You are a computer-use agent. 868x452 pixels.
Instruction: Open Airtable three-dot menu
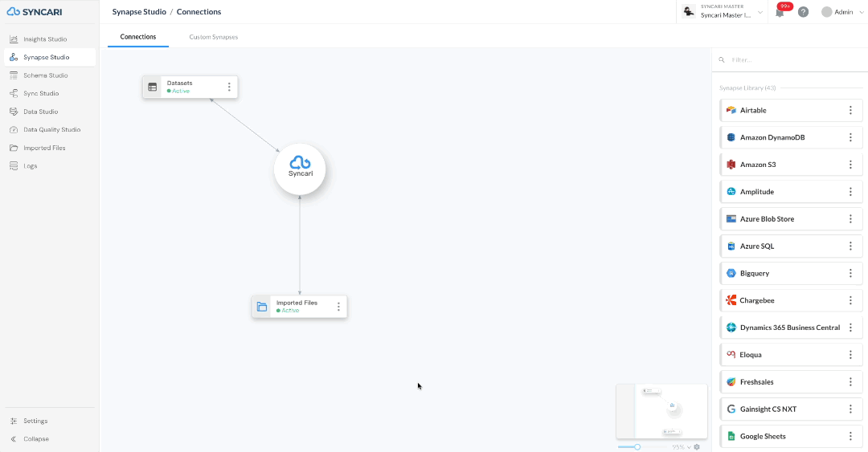click(x=851, y=110)
